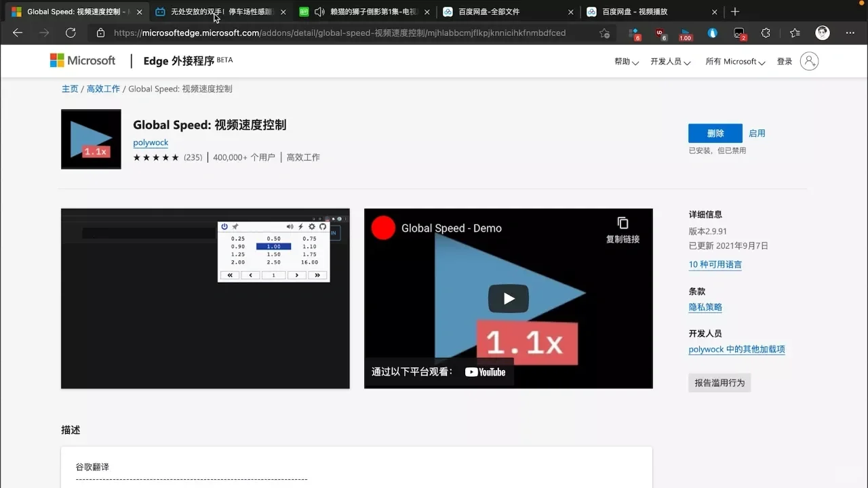
Task: Click the YouTube logo on the demo video
Action: point(485,371)
